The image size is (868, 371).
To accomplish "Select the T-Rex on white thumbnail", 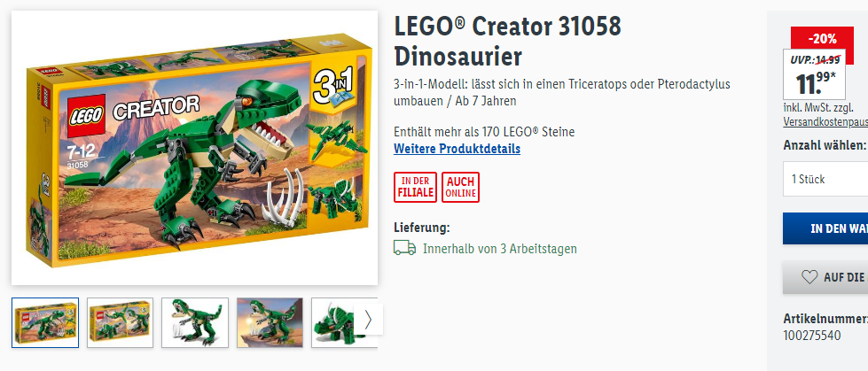I will 195,322.
